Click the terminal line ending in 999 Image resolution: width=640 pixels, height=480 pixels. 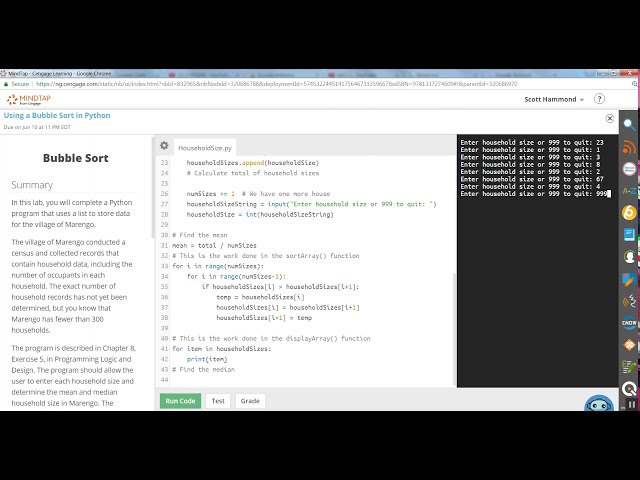point(535,194)
